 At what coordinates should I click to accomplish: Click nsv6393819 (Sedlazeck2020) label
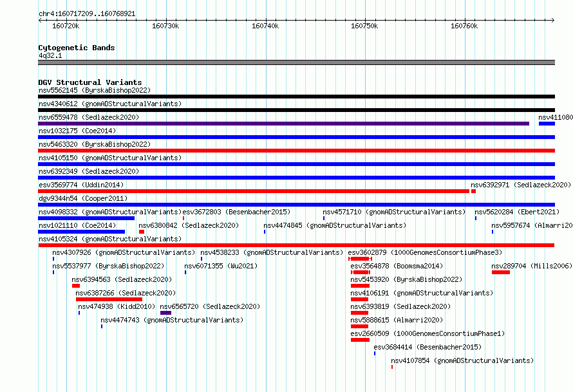pos(400,306)
